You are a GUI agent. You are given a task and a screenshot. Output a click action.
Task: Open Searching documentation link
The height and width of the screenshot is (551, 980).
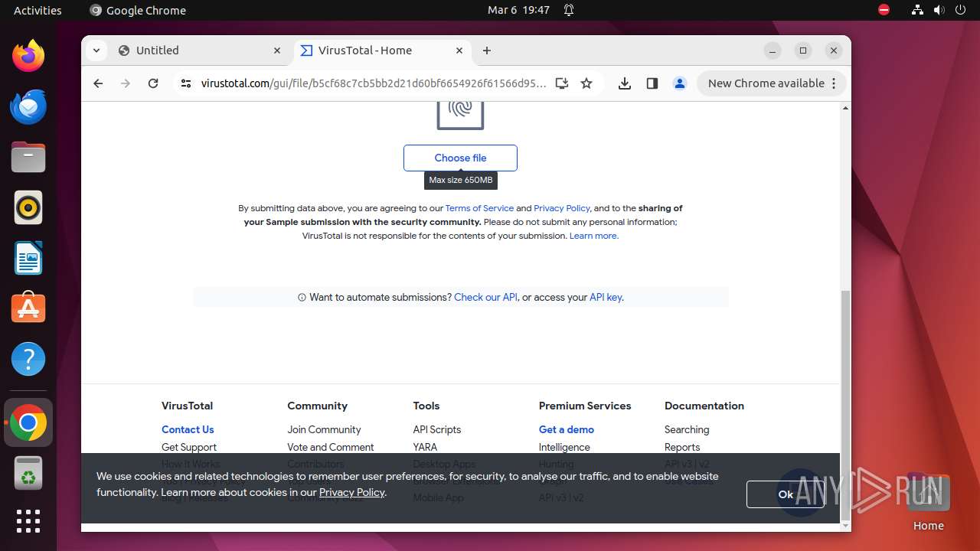[x=687, y=429]
